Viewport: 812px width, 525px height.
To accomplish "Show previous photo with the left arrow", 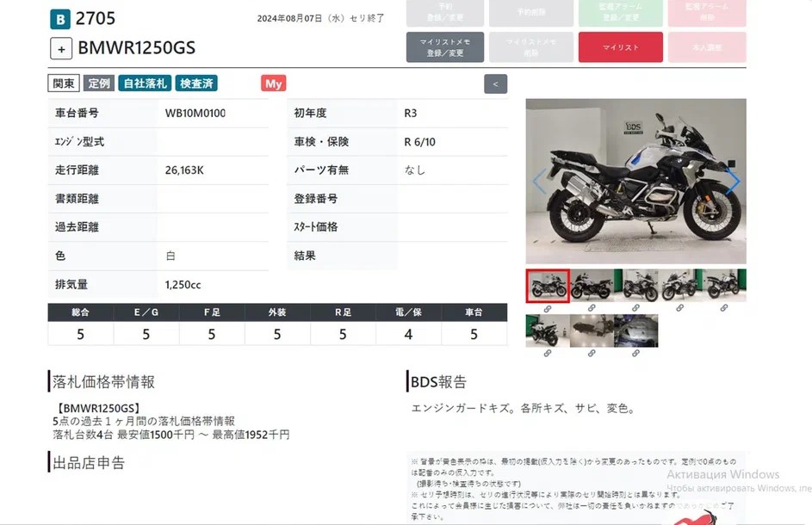I will pyautogui.click(x=539, y=181).
